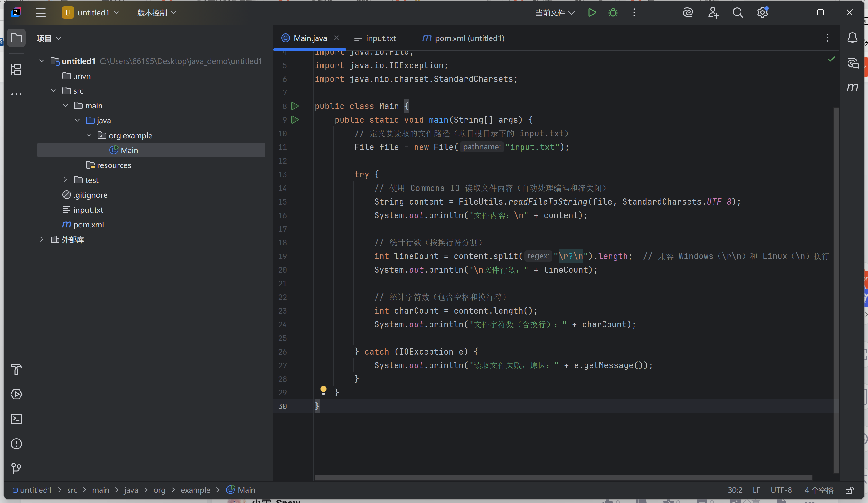Screen dimensions: 868x503
Task: Click the intention lightbulb on line 29
Action: pyautogui.click(x=323, y=390)
